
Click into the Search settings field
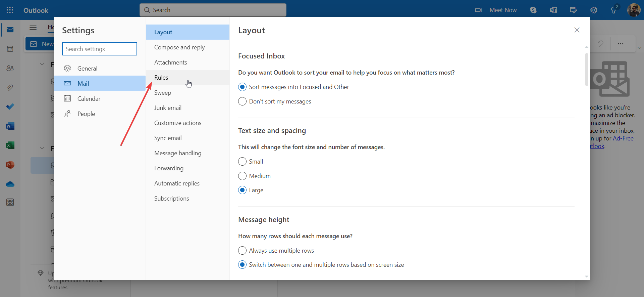[x=100, y=49]
